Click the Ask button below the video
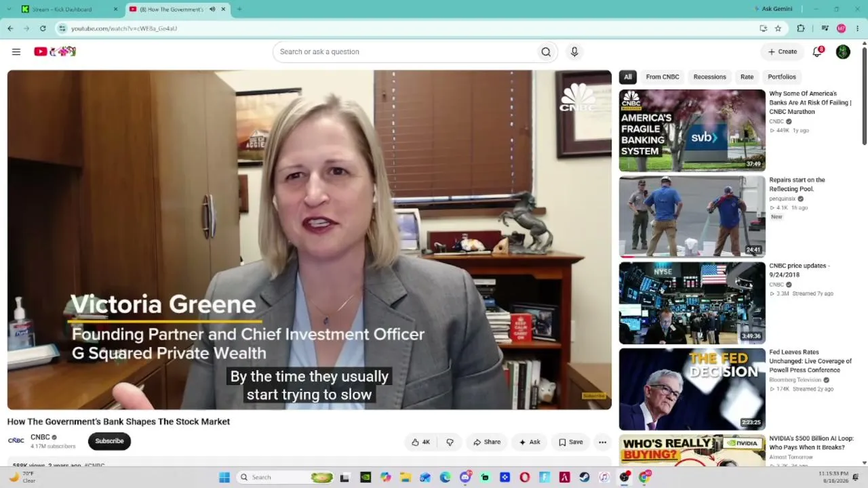This screenshot has width=868, height=488. 530,442
